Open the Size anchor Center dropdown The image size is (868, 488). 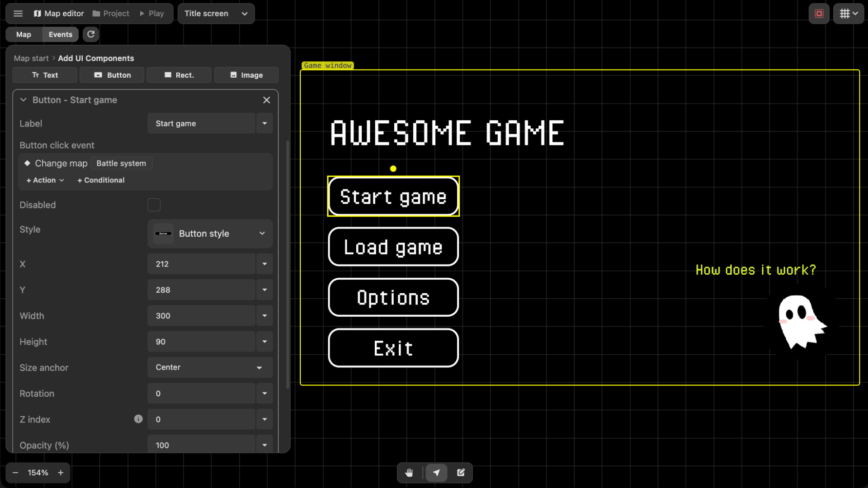(210, 367)
